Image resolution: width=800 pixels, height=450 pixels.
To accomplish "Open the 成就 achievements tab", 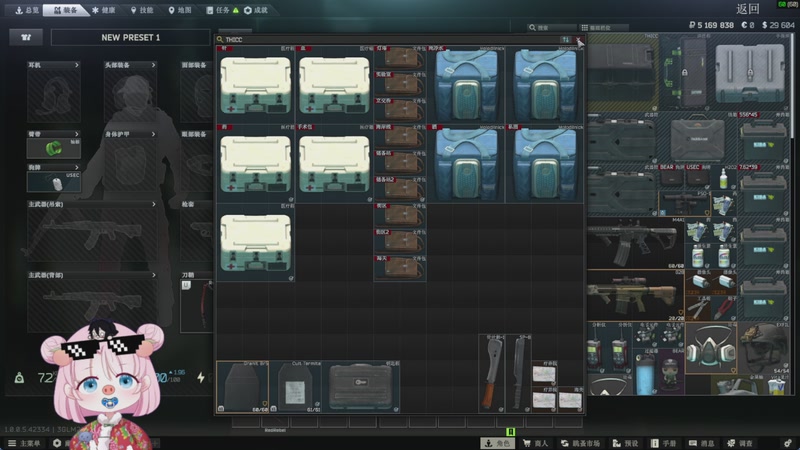I will click(x=256, y=10).
